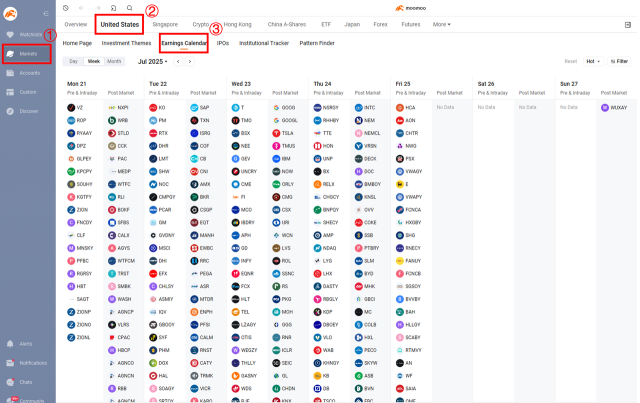Open VZ stock under Mon 21
This screenshot has height=403, width=640.
click(76, 108)
